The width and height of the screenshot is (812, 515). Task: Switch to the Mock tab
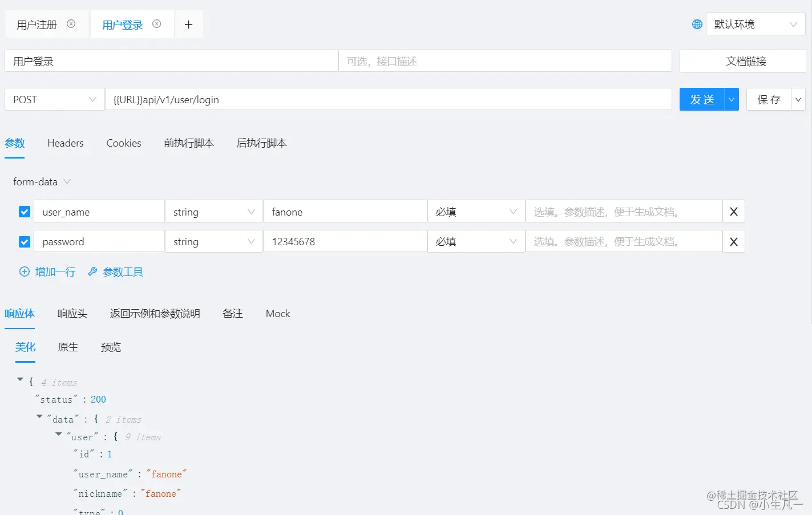tap(277, 313)
